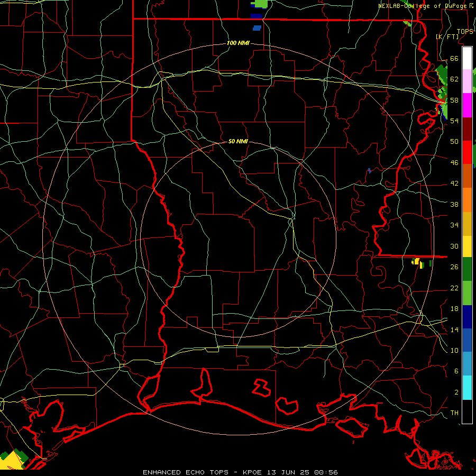Click the white swatch in the tops legend

[467, 58]
